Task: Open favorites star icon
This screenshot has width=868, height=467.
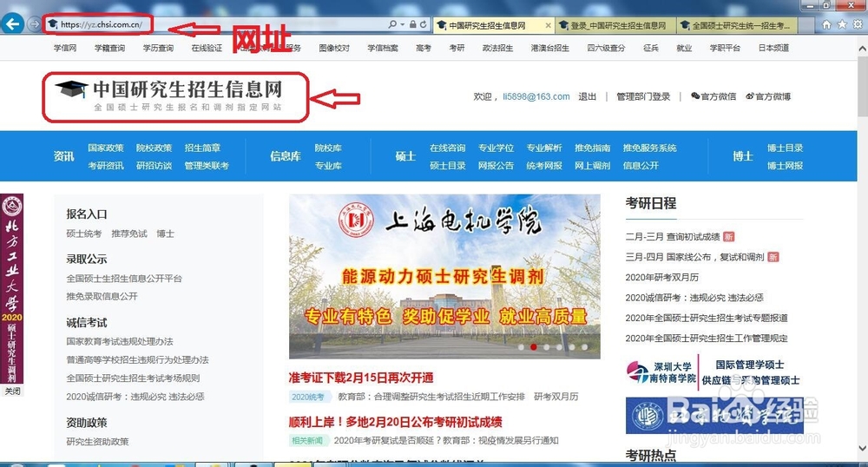Action: 842,24
